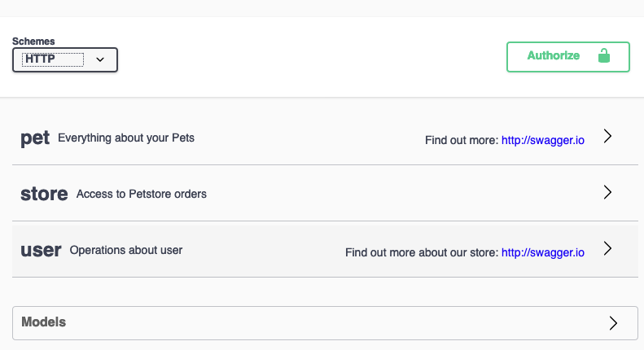This screenshot has height=350, width=644.
Task: Click the Models section title
Action: pos(43,322)
